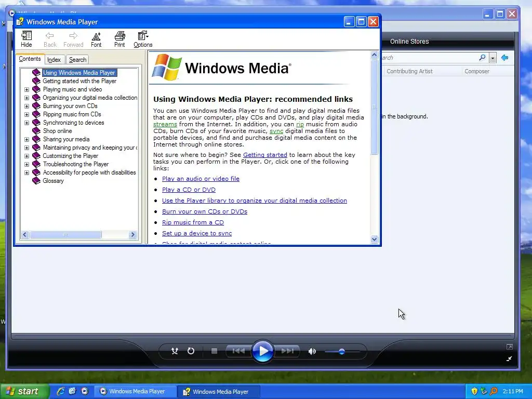Open Play a CD or DVD link
The width and height of the screenshot is (532, 399).
(189, 190)
